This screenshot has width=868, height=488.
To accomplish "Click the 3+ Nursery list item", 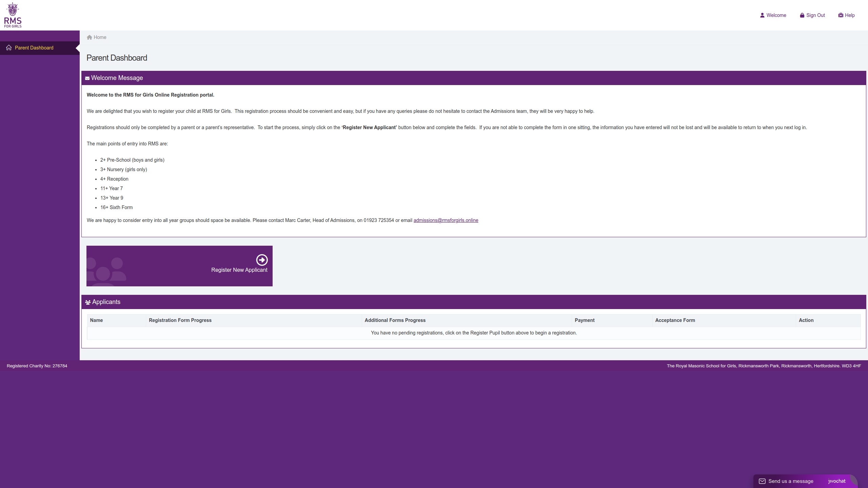I will 123,169.
